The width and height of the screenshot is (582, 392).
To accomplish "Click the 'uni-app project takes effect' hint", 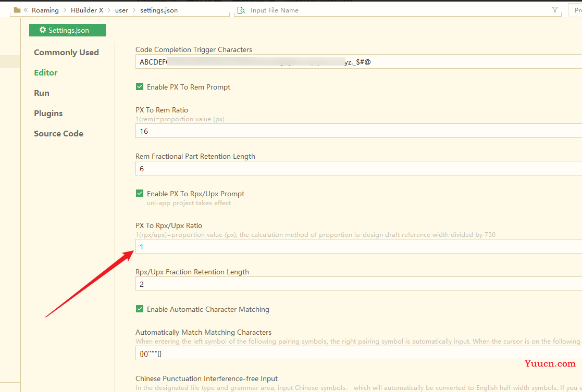I will (x=189, y=203).
